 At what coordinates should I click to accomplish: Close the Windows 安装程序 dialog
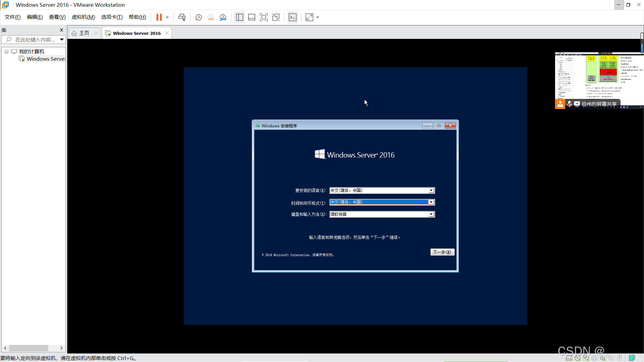click(x=450, y=126)
